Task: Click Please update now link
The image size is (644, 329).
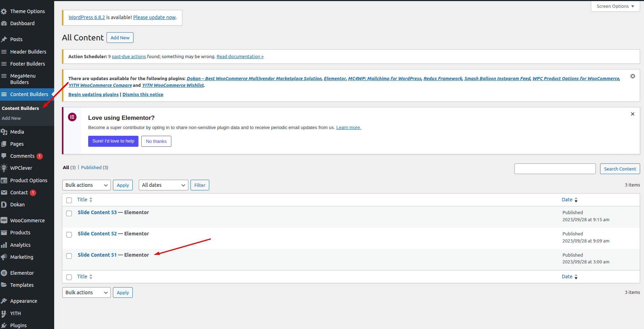Action: [154, 17]
